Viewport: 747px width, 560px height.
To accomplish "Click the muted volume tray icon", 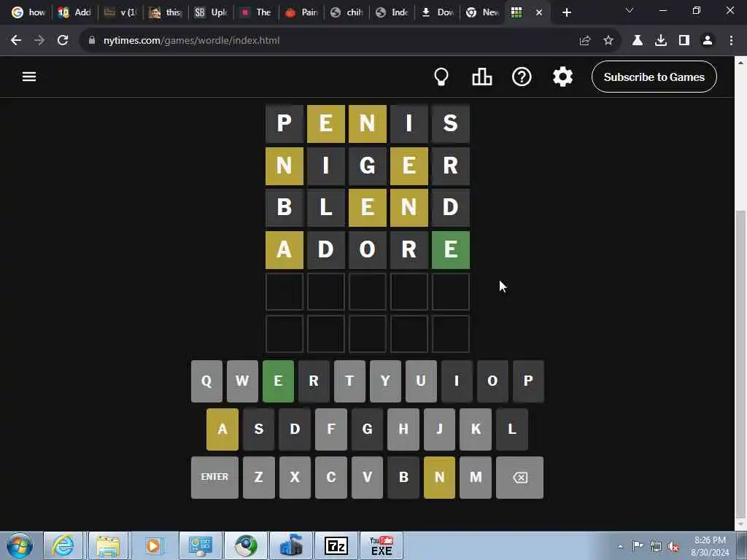I will (673, 546).
